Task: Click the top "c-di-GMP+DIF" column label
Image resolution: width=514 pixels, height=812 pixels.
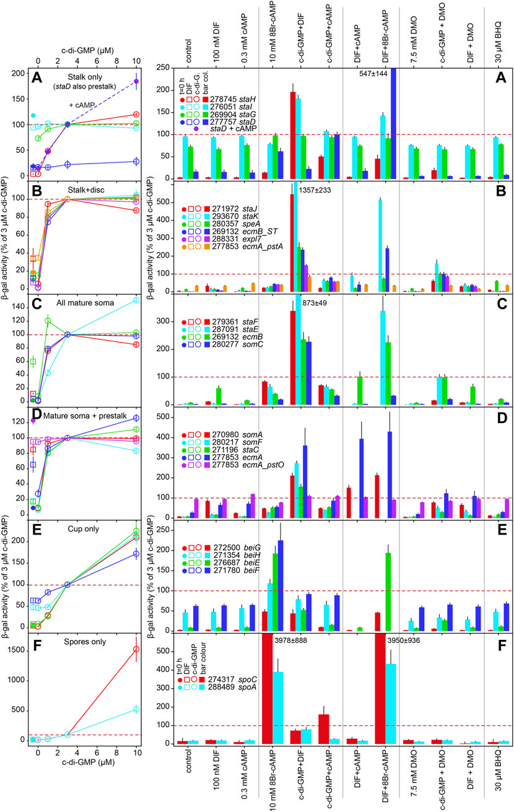Action: pyautogui.click(x=302, y=37)
